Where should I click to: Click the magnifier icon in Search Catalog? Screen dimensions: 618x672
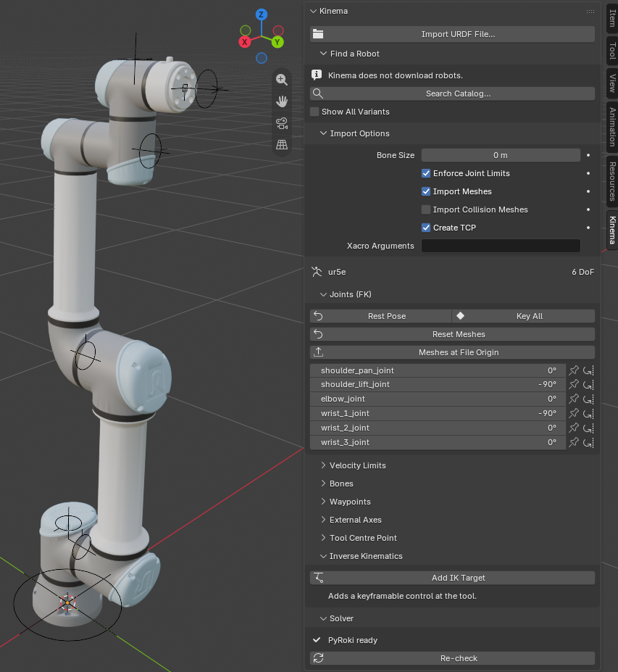pos(318,94)
